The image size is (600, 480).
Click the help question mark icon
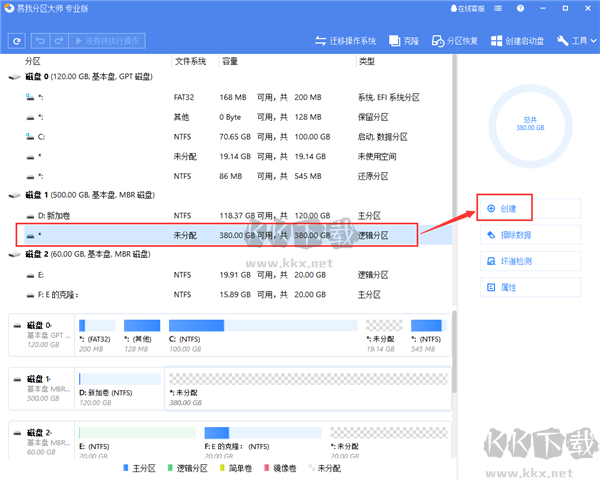click(x=520, y=8)
